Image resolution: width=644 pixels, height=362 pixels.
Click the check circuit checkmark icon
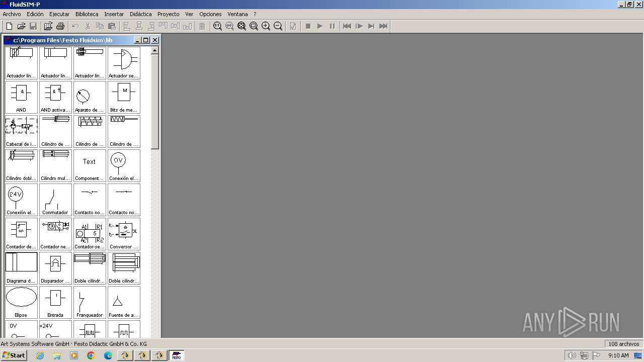pos(293,26)
